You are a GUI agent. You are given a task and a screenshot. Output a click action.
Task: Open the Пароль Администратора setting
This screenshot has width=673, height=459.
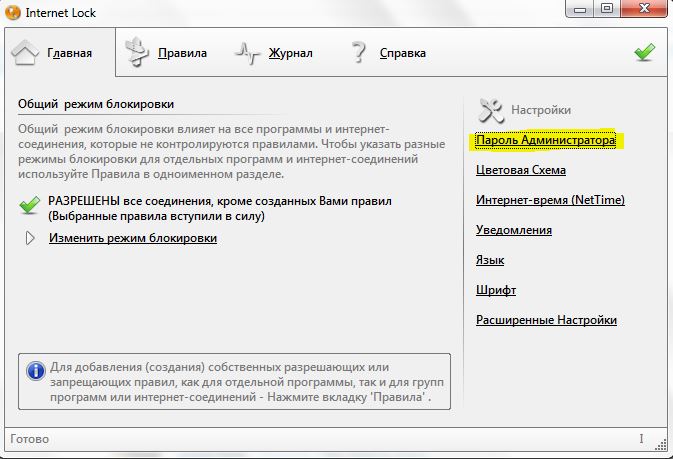pos(545,141)
